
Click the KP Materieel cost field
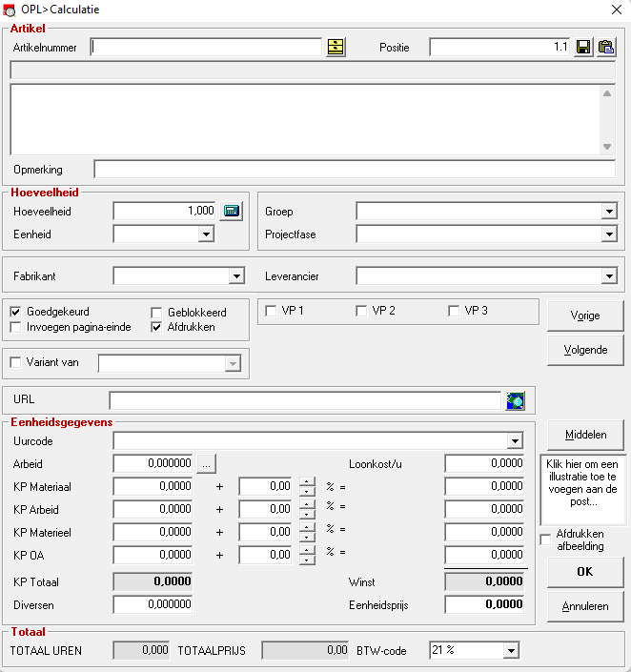[153, 532]
